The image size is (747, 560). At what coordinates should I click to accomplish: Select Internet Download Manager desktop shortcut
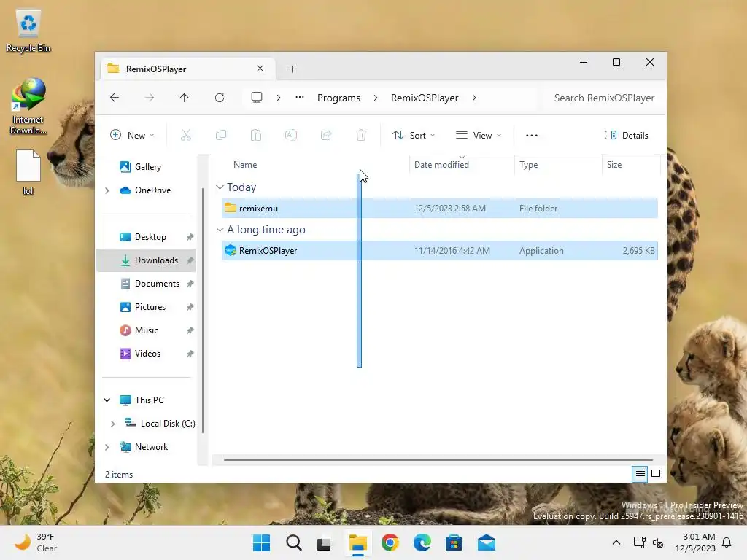click(x=28, y=107)
